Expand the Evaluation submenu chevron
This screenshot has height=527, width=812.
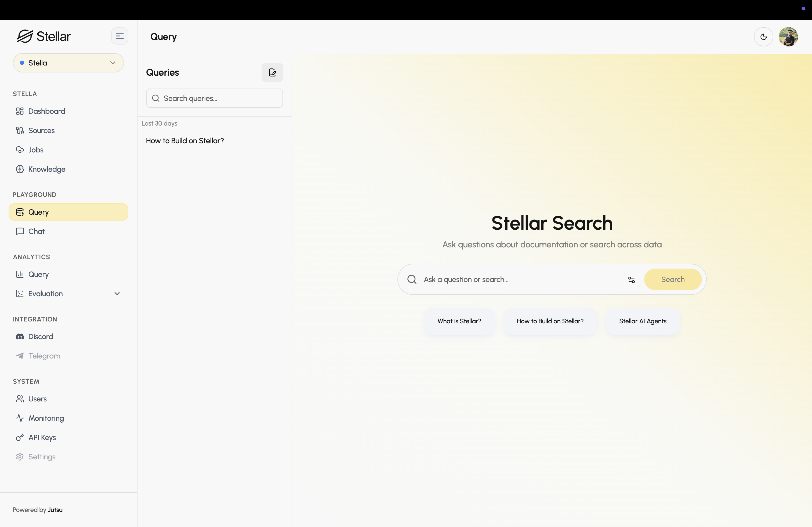[117, 294]
